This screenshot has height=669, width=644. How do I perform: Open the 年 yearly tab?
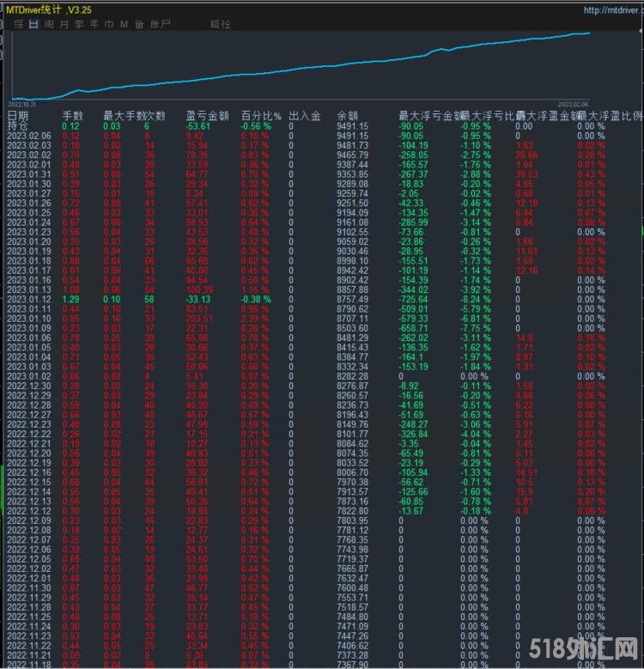pyautogui.click(x=94, y=25)
